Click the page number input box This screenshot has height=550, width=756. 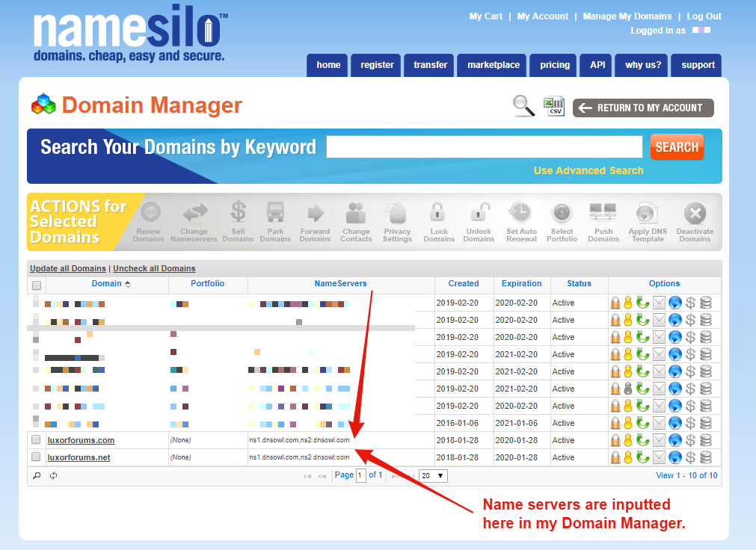[x=360, y=476]
